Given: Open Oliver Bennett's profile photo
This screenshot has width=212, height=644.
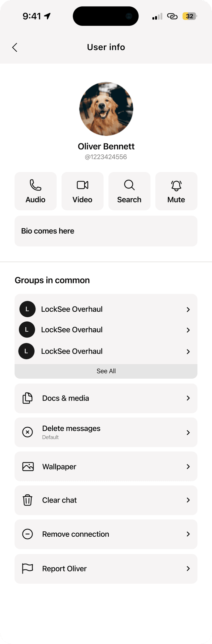Looking at the screenshot, I should coord(106,109).
